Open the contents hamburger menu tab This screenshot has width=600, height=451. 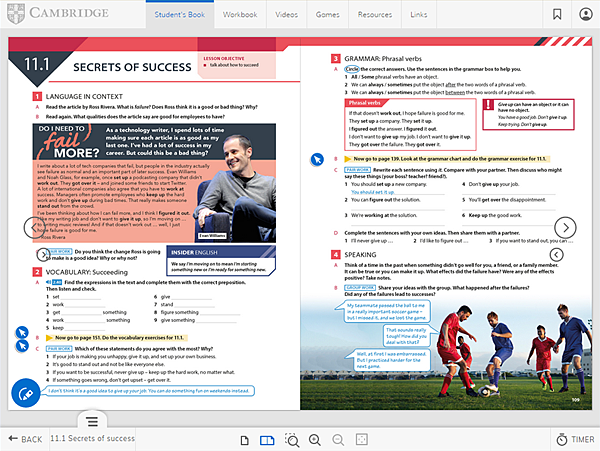click(92, 421)
